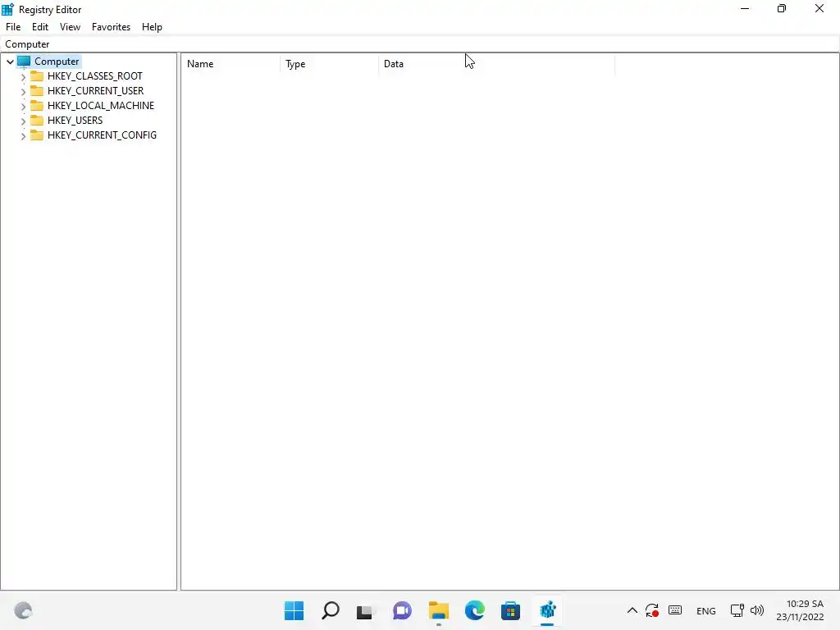Show hidden system tray icons
This screenshot has width=840, height=630.
click(632, 610)
